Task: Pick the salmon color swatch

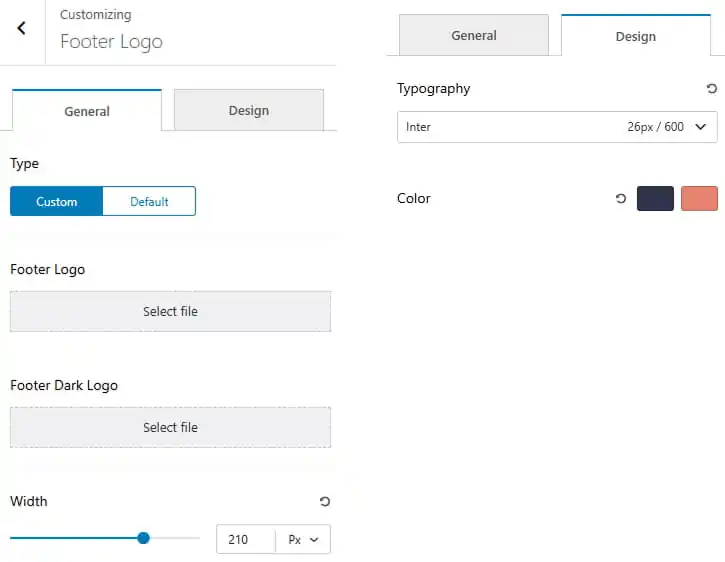Action: (x=699, y=198)
